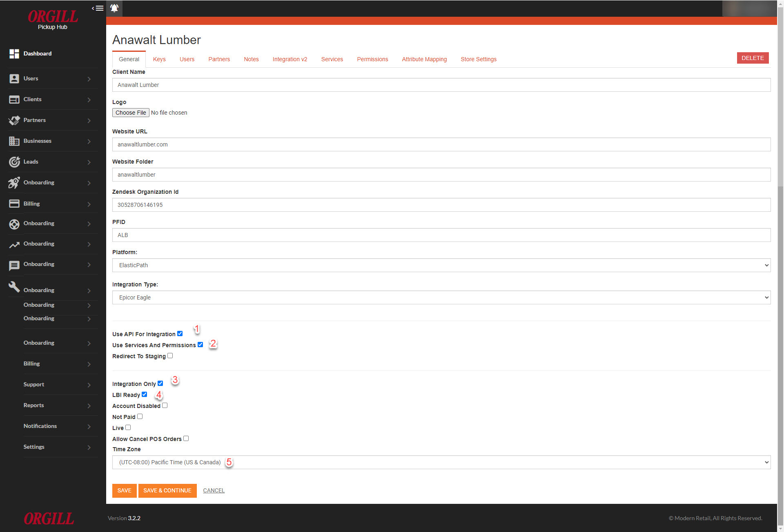Expand the Settings sidebar chevron
This screenshot has height=532, width=784.
tap(89, 447)
